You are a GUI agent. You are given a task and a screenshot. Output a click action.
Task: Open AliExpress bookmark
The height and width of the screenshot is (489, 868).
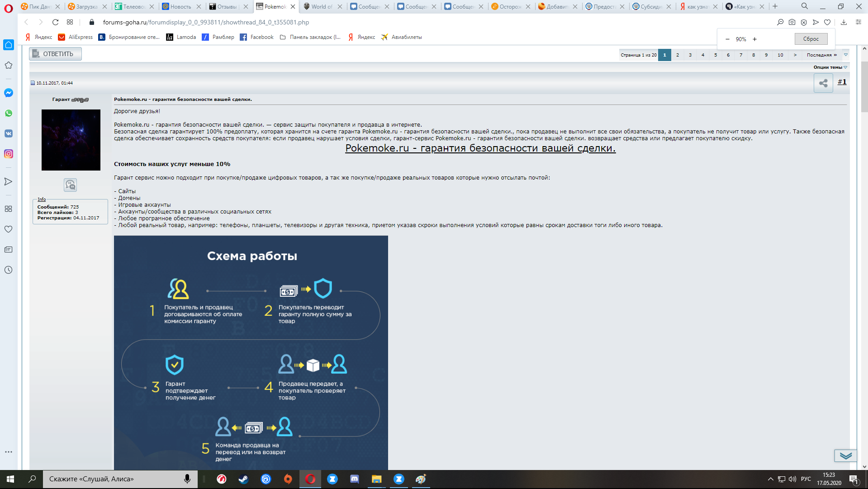point(75,37)
